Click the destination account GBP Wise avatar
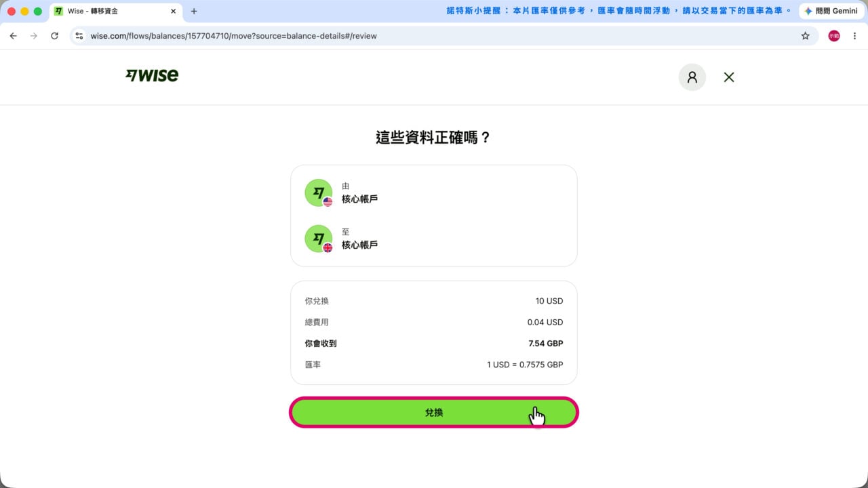The height and width of the screenshot is (488, 868). [319, 239]
